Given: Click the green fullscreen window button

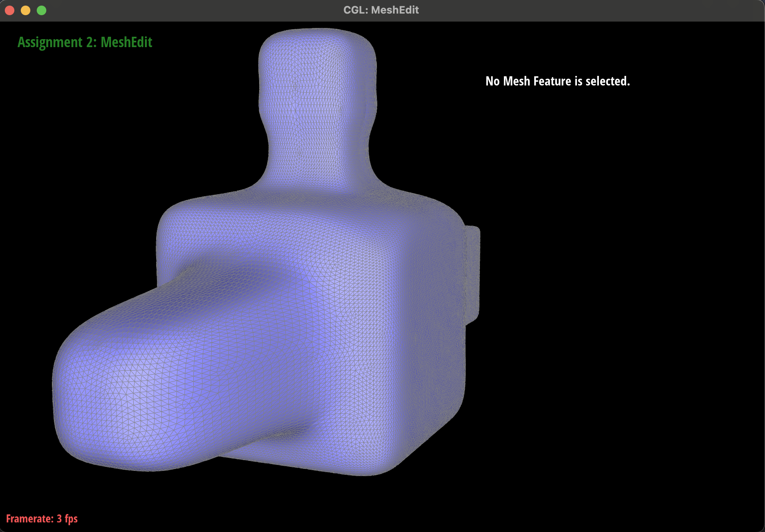Looking at the screenshot, I should (42, 10).
